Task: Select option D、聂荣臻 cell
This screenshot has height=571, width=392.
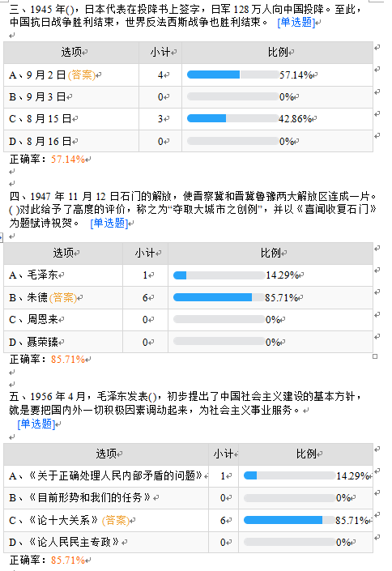Action: coord(63,342)
